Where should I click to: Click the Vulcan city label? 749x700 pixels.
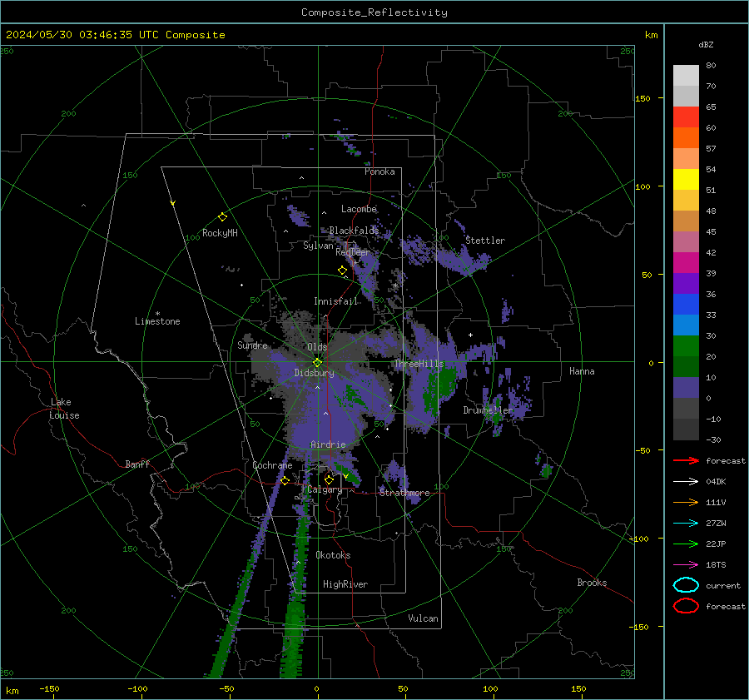click(424, 618)
